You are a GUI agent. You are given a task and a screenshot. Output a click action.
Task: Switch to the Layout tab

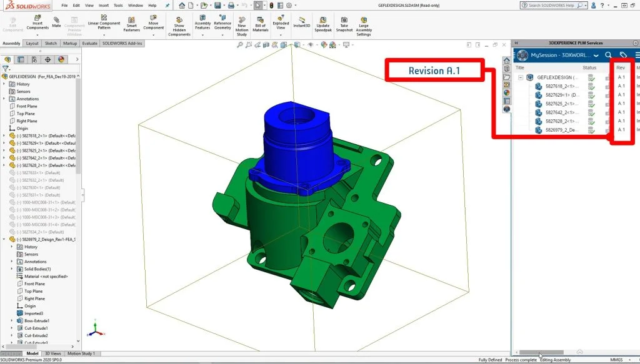click(32, 43)
